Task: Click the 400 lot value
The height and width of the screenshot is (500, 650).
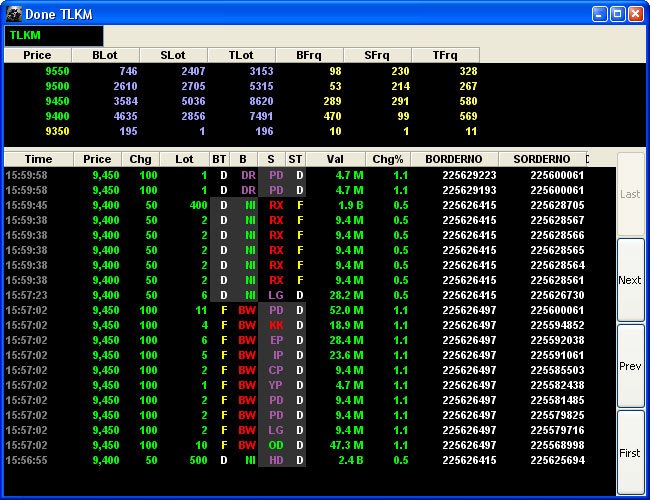Action: pos(199,205)
